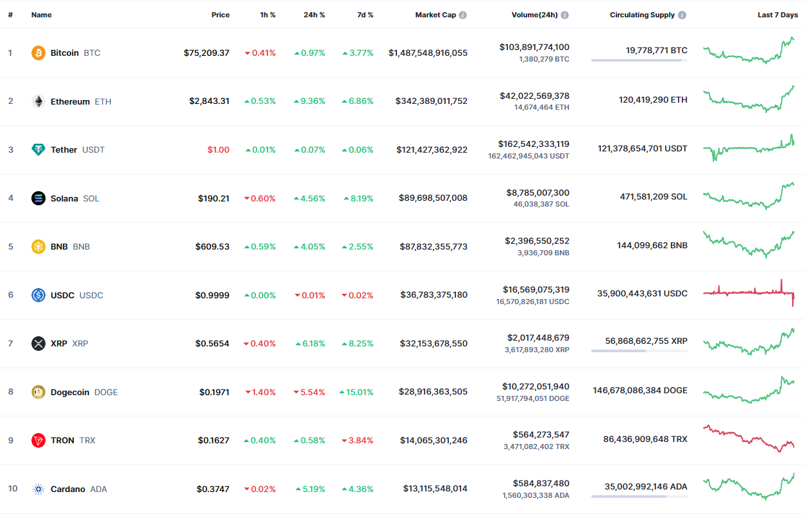Click the TRON logo icon
Screen dimensions: 812x519
pos(38,440)
